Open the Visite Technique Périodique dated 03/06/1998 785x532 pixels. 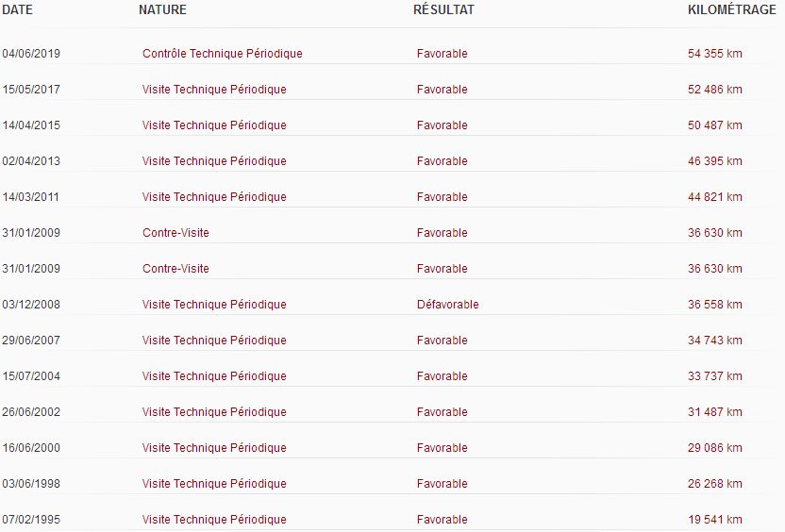214,484
